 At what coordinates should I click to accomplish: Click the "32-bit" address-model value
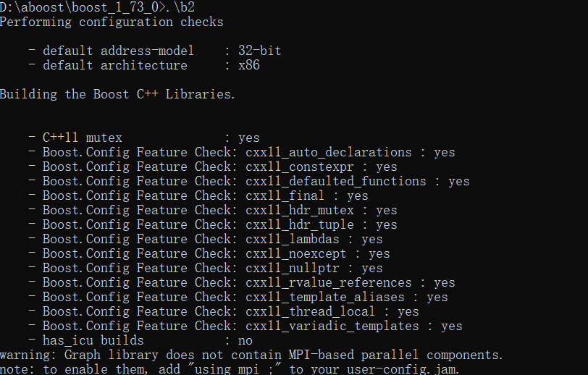(259, 51)
